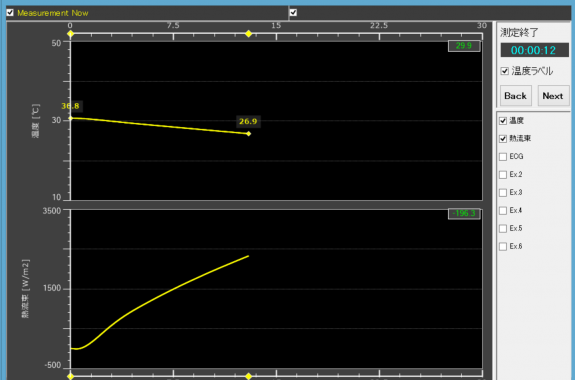Click the Back button
This screenshot has width=575, height=380.
[516, 96]
